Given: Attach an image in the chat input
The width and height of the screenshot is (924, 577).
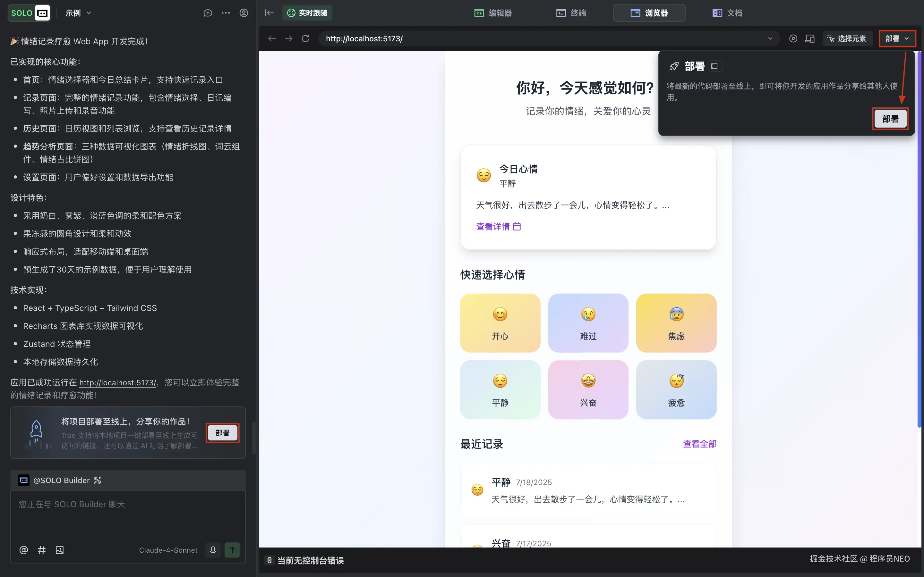Looking at the screenshot, I should point(59,549).
